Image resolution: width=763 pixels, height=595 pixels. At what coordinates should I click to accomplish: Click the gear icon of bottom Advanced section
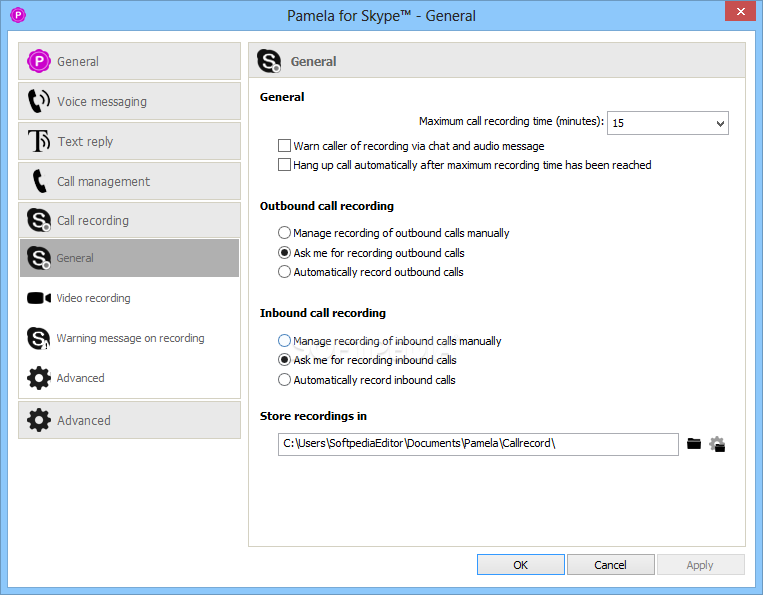[38, 420]
